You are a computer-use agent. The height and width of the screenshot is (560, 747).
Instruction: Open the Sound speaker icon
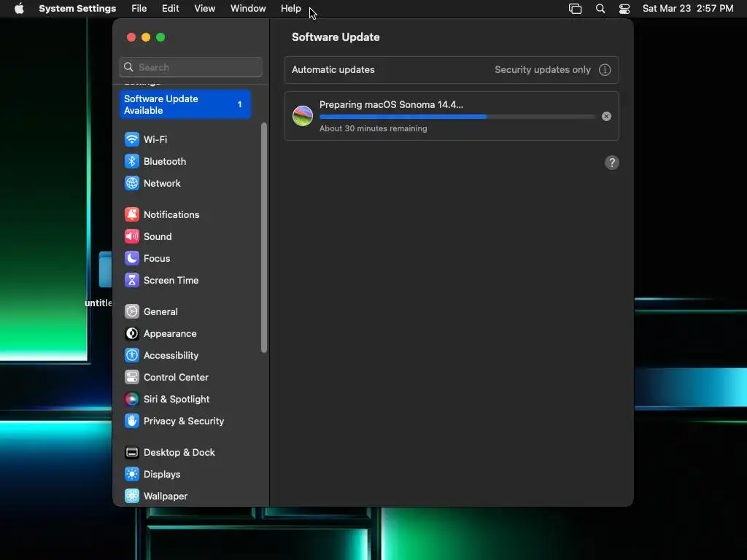pyautogui.click(x=132, y=237)
